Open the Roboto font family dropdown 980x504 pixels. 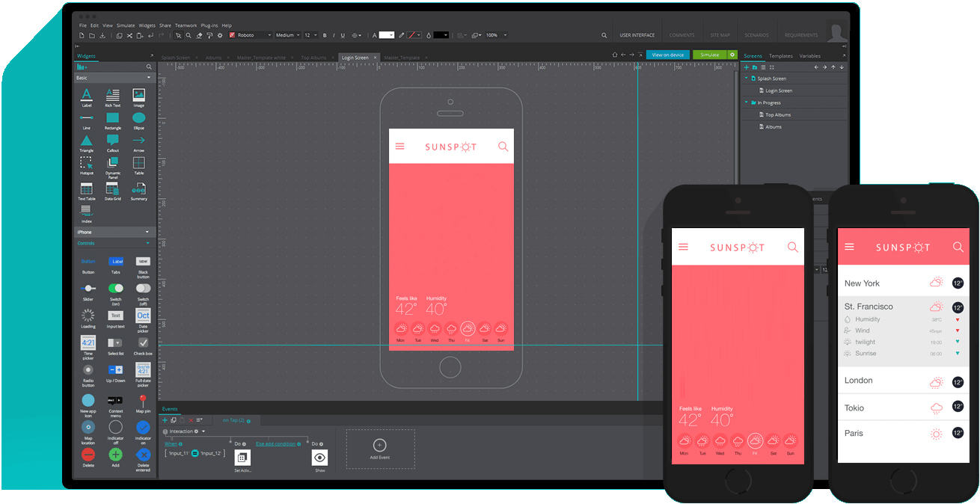point(250,35)
